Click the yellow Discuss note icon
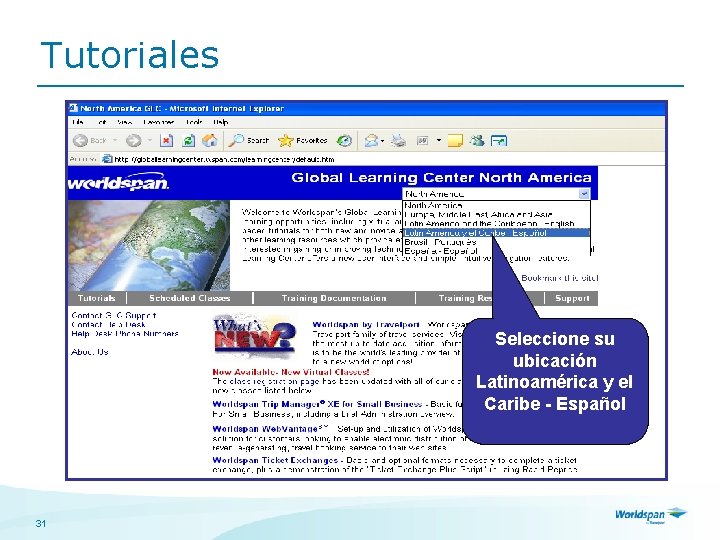This screenshot has height=540, width=720. (x=455, y=141)
